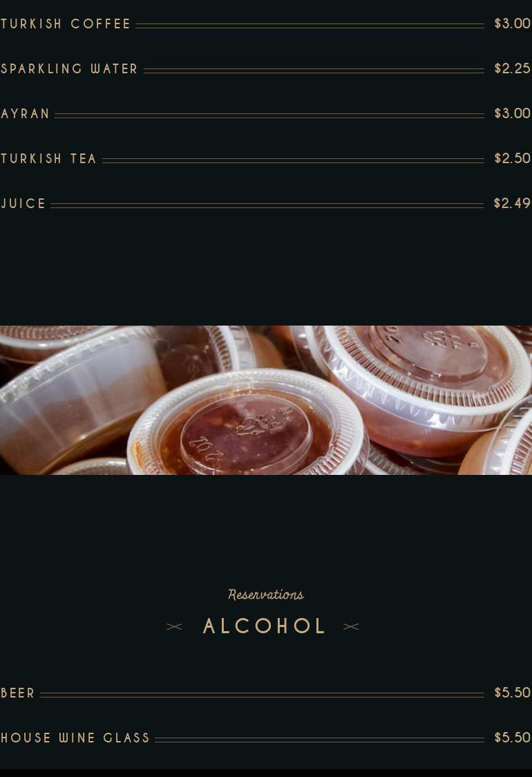Select the $2.49 Juice price
Viewport: 532px width, 777px height.
tap(512, 203)
